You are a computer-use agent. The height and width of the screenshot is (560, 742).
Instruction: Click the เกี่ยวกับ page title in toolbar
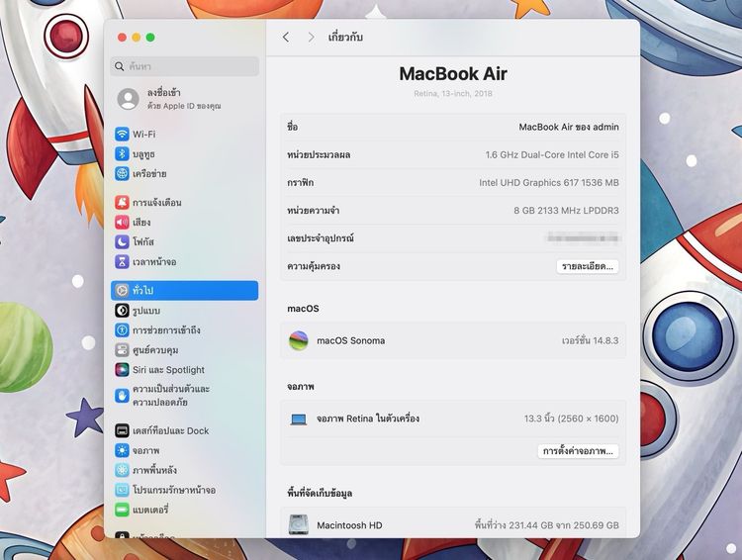(345, 37)
